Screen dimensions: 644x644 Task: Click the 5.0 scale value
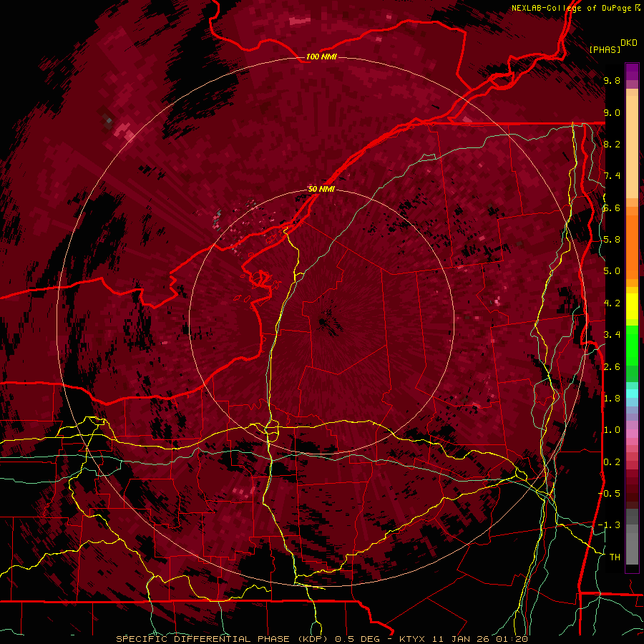point(612,271)
